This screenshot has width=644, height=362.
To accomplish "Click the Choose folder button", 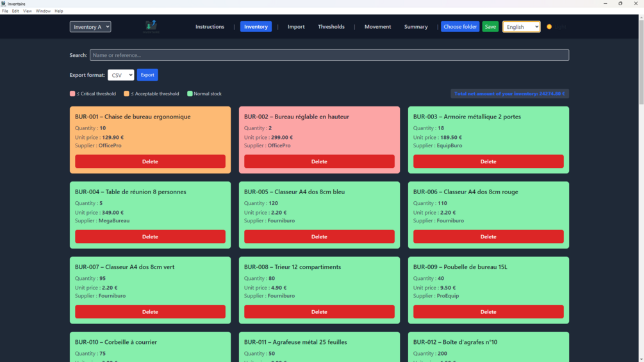I will pos(460,27).
